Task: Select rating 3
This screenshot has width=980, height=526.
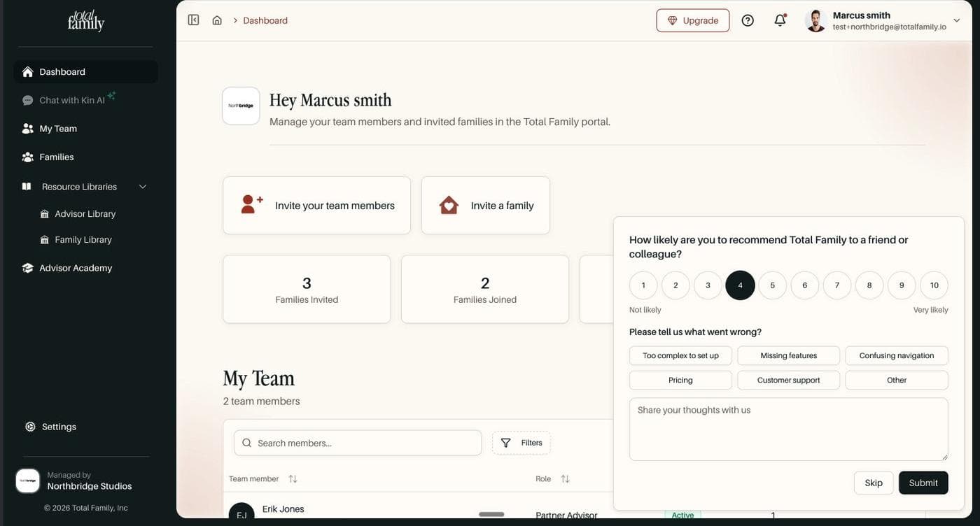Action: pos(708,285)
